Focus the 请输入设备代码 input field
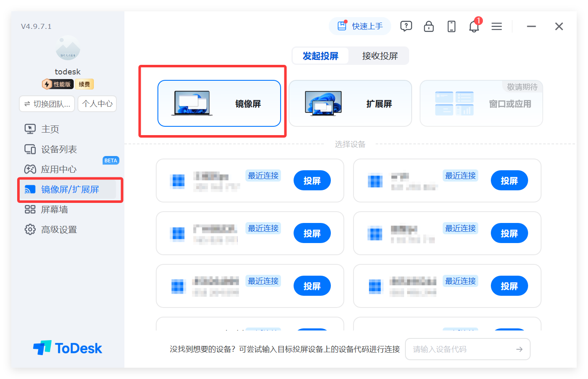 coord(467,349)
